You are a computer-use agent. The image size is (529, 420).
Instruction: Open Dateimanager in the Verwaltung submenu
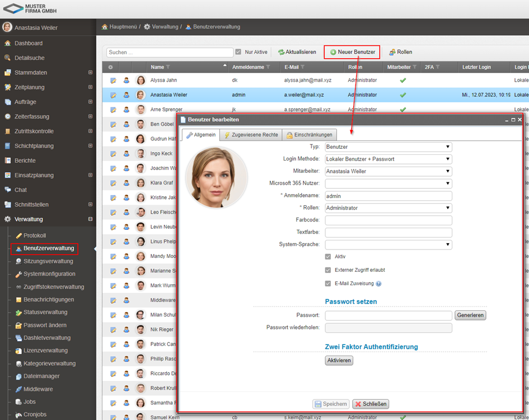coord(41,376)
